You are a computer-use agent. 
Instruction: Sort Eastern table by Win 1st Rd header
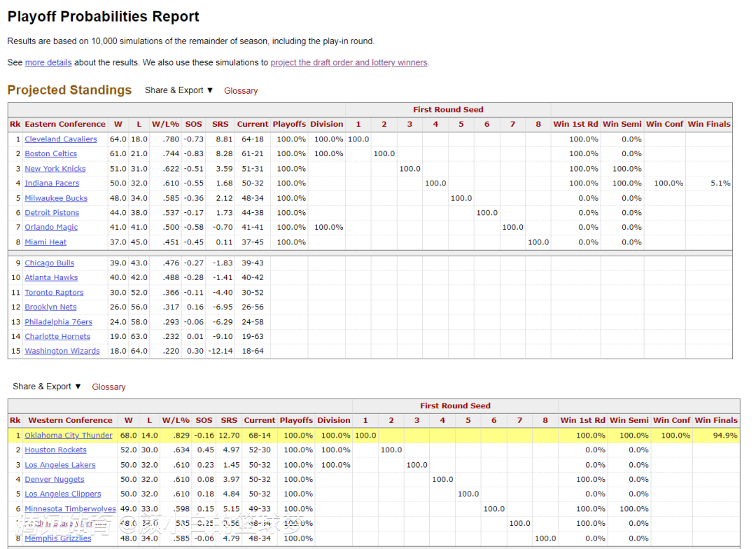[575, 124]
